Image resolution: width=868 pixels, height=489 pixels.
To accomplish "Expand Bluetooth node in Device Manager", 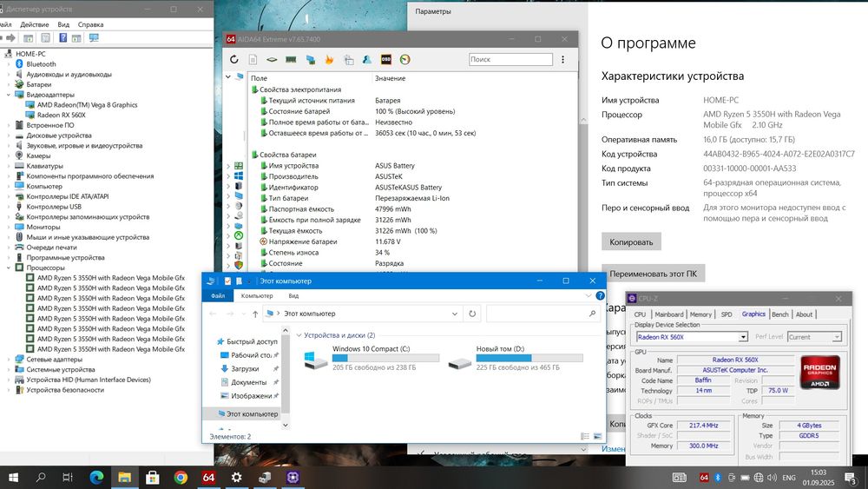I will pyautogui.click(x=9, y=64).
